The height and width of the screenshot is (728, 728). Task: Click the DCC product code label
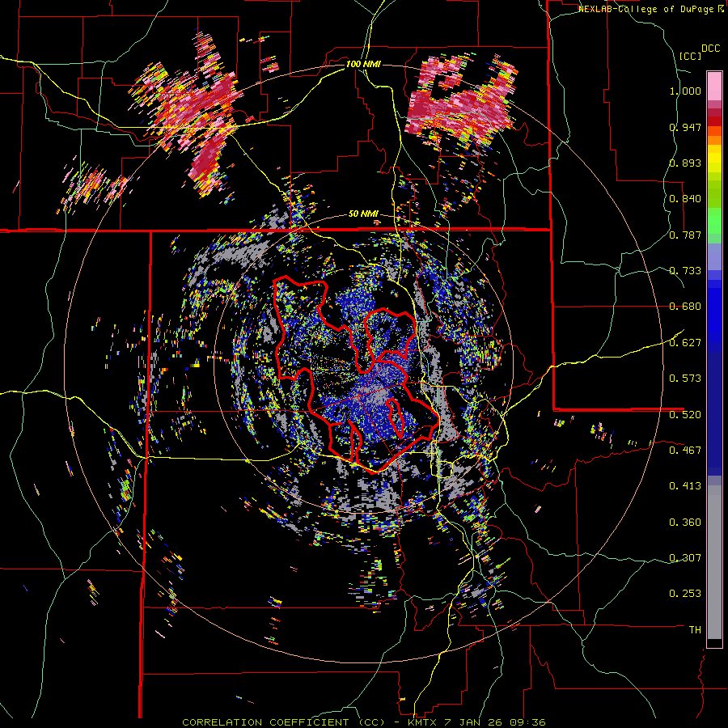click(710, 49)
